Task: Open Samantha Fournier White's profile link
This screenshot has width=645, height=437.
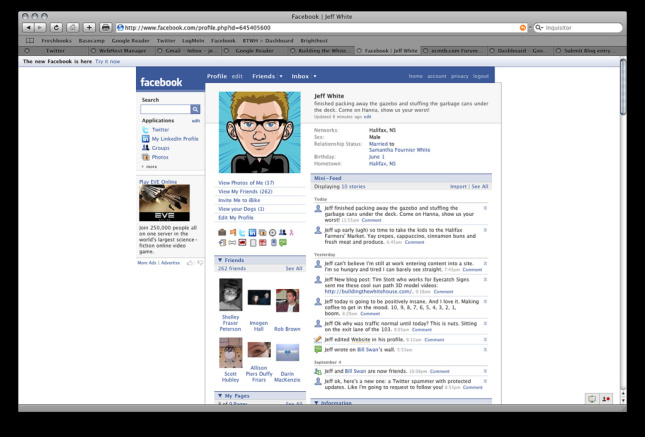Action: point(399,150)
